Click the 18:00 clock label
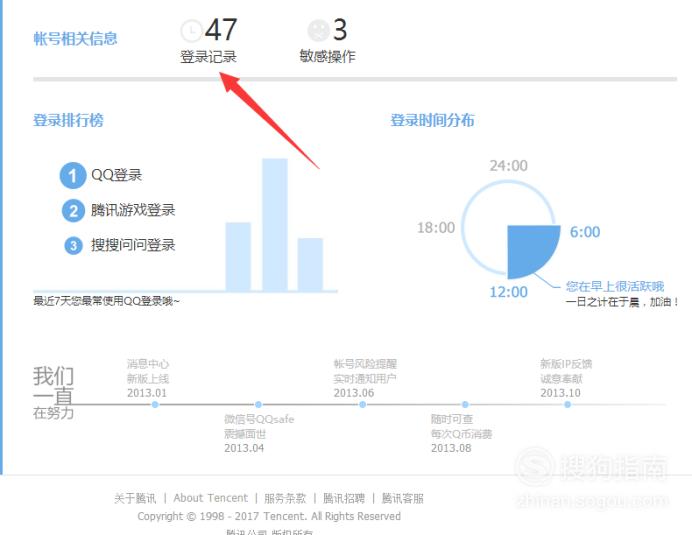692x535 pixels. [x=436, y=227]
